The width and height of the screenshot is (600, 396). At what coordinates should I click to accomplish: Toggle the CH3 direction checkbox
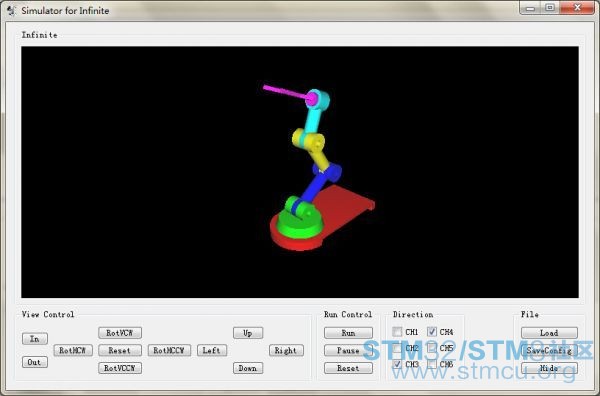398,364
